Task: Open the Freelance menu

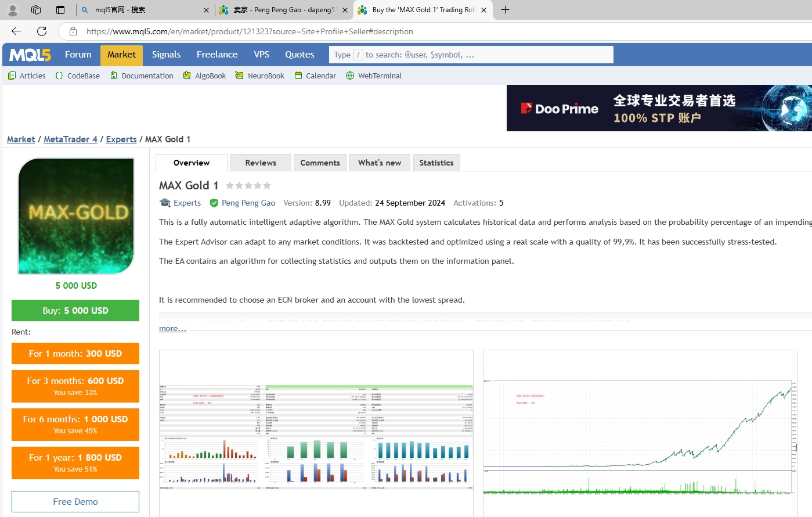Action: point(217,55)
